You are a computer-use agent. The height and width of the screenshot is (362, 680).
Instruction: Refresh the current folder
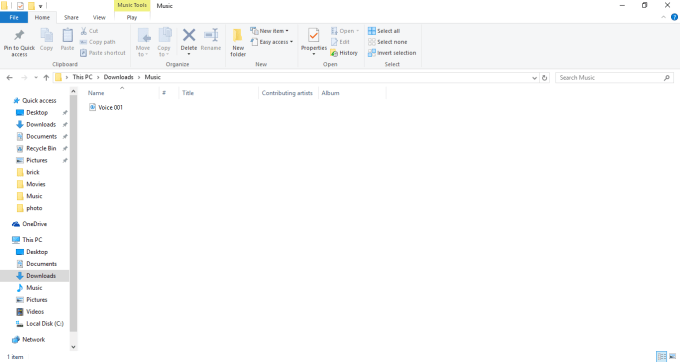[545, 78]
